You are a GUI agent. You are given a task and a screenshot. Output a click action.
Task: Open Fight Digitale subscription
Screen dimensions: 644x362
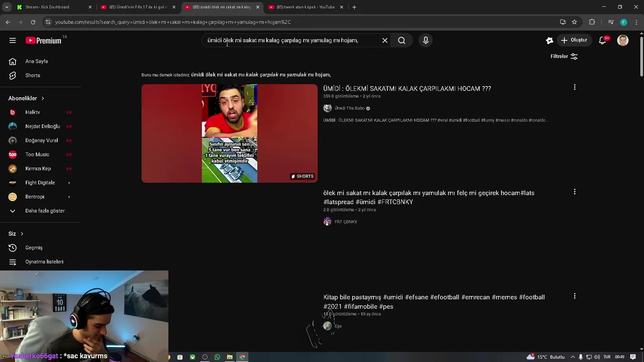click(x=40, y=183)
